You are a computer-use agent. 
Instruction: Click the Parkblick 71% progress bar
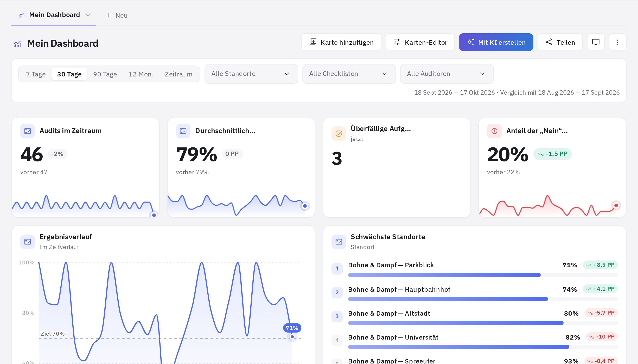point(483,275)
